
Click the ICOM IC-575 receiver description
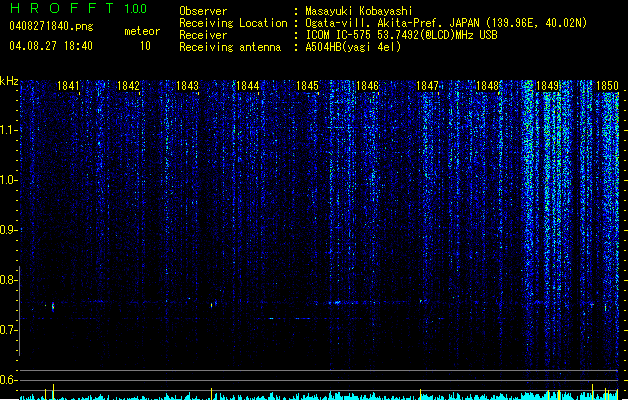pos(401,35)
